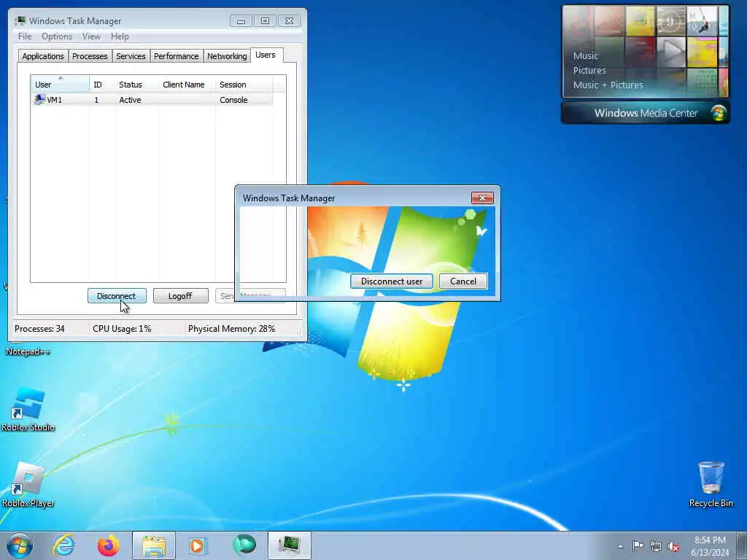Screen dimensions: 747x560
Task: Click Pictures in Media Center gadget
Action: click(589, 71)
